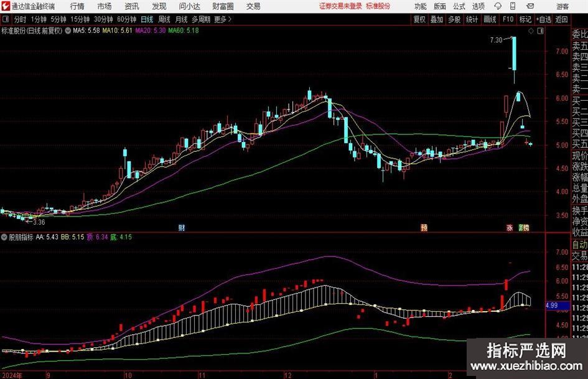Click the 涨 marker on the chart
Image resolution: width=588 pixels, height=379 pixels.
click(509, 227)
